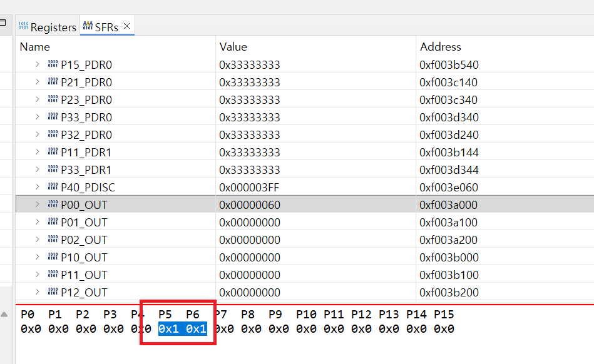Click the P11_PDR1 register icon

pos(53,152)
